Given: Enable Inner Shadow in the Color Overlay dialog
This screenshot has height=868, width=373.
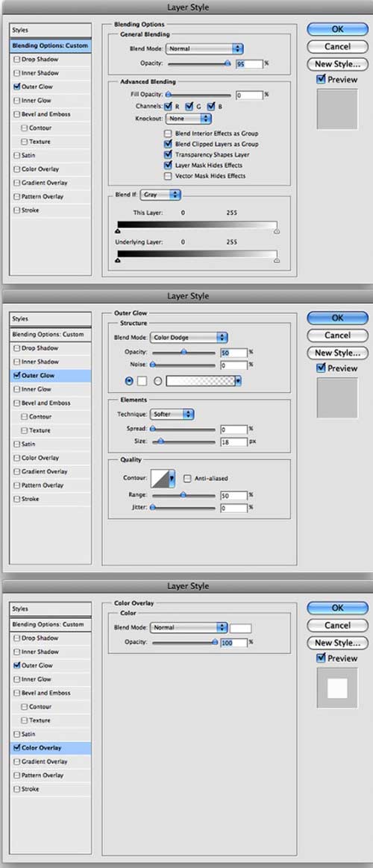Looking at the screenshot, I should (16, 652).
